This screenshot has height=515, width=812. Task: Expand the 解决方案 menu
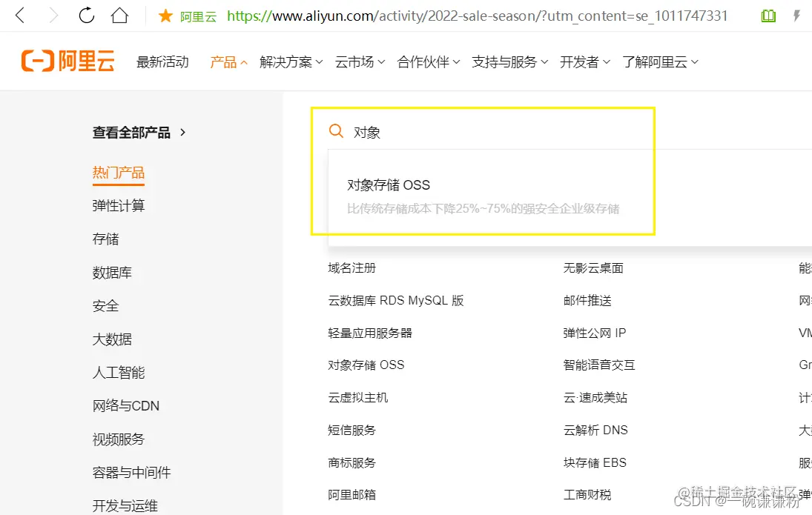pos(291,62)
